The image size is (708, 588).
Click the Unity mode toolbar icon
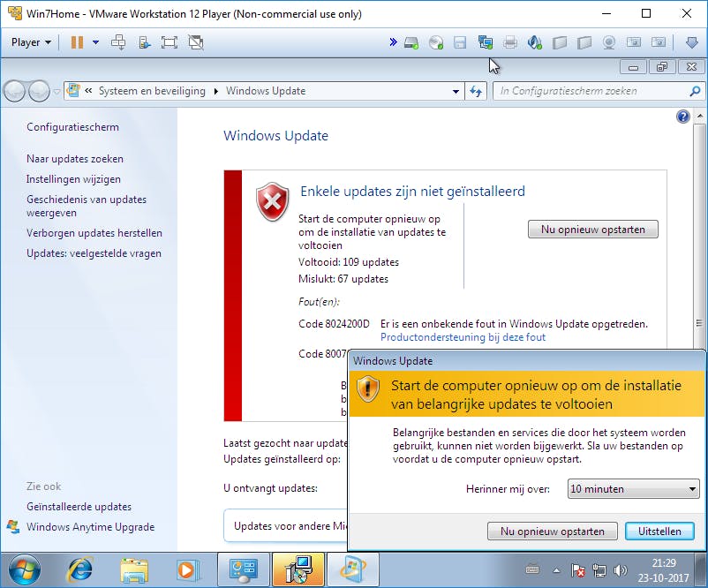tap(145, 42)
